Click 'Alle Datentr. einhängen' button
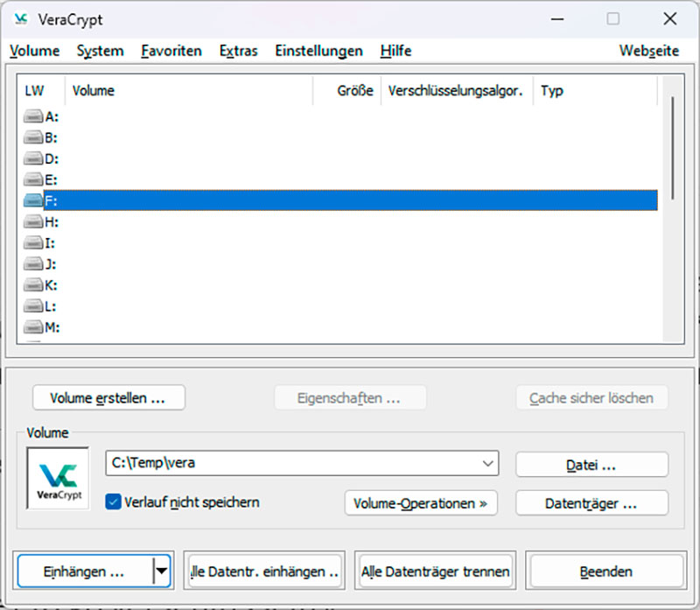 coord(264,571)
